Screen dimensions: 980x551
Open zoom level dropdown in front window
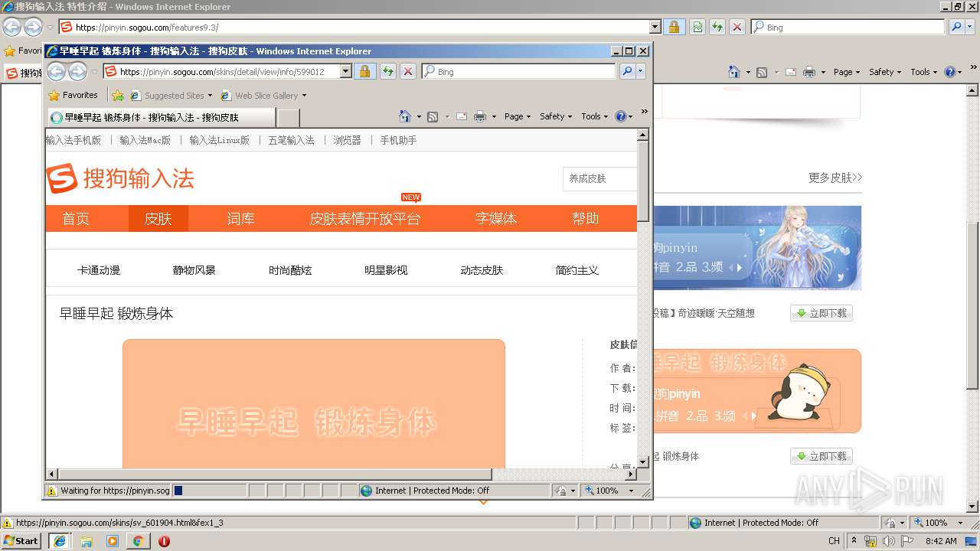coord(631,491)
